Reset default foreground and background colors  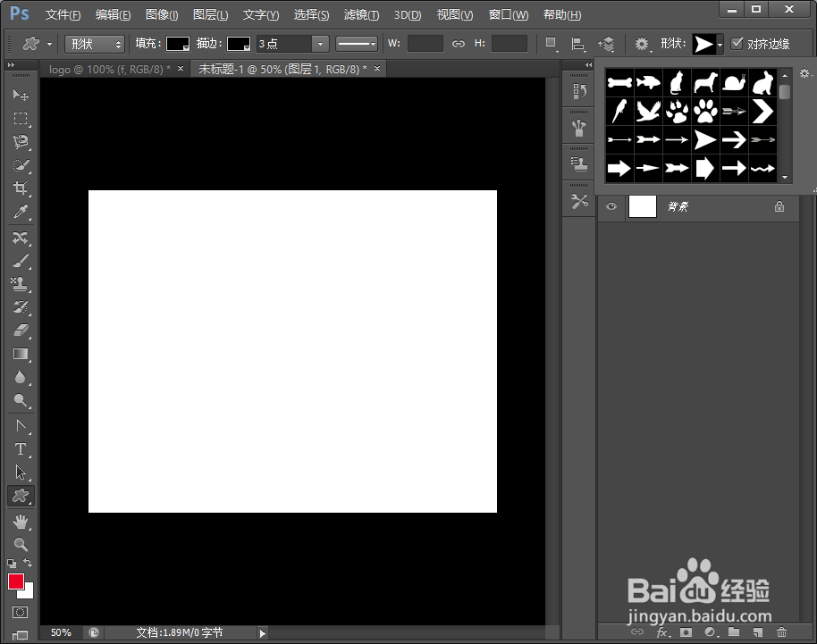12,564
